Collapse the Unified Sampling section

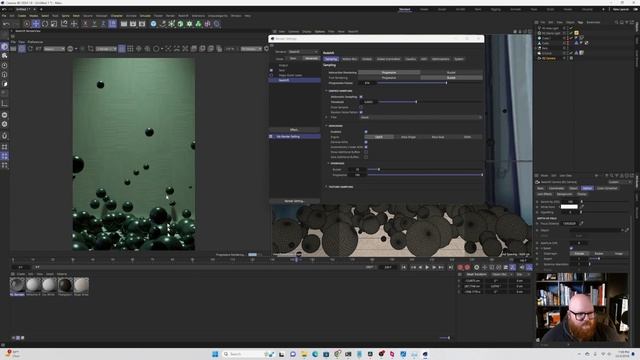[x=327, y=91]
